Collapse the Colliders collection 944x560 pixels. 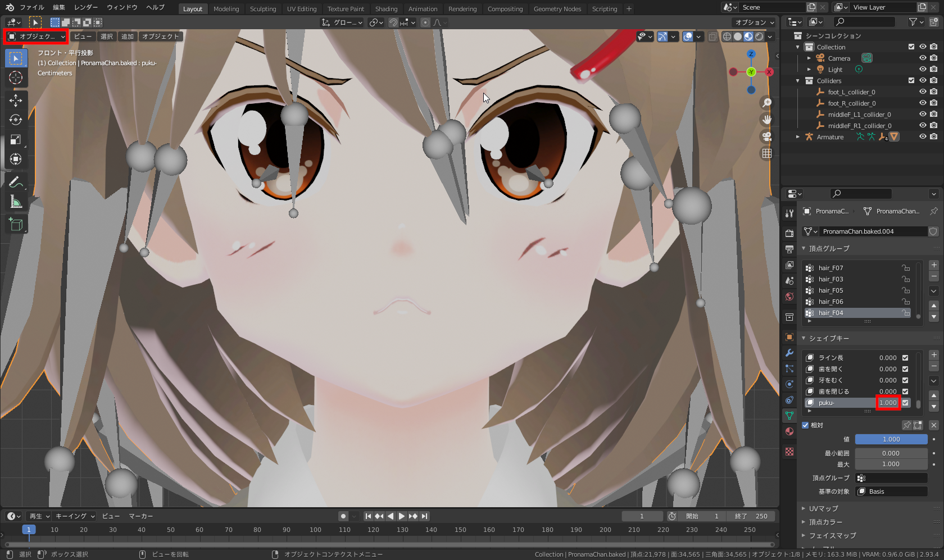[x=798, y=80]
